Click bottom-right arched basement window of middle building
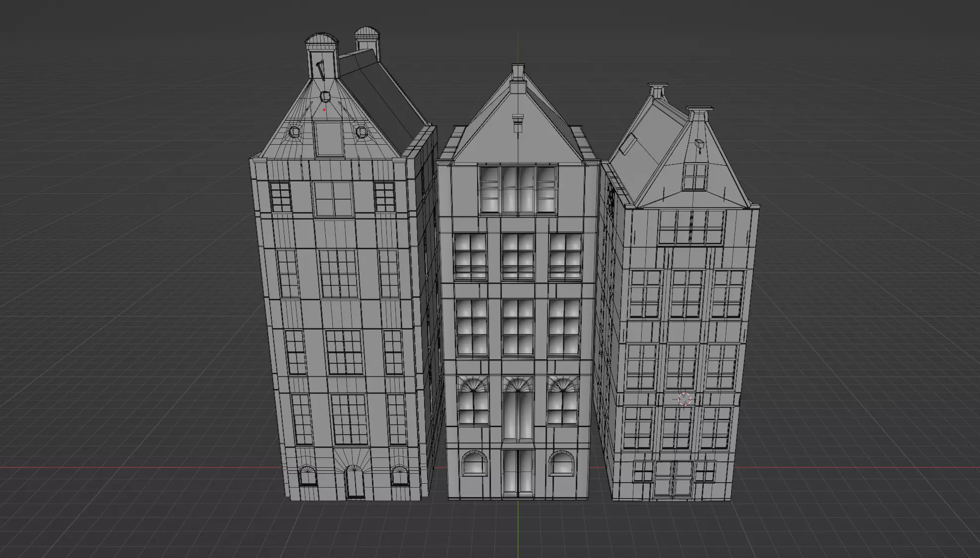This screenshot has height=558, width=980. pyautogui.click(x=562, y=464)
